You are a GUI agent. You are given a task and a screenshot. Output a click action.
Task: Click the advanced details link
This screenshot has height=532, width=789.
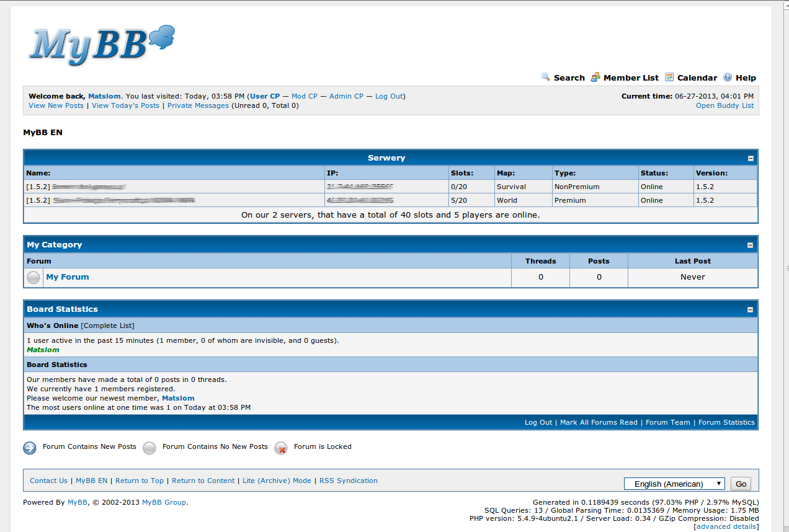[x=727, y=526]
